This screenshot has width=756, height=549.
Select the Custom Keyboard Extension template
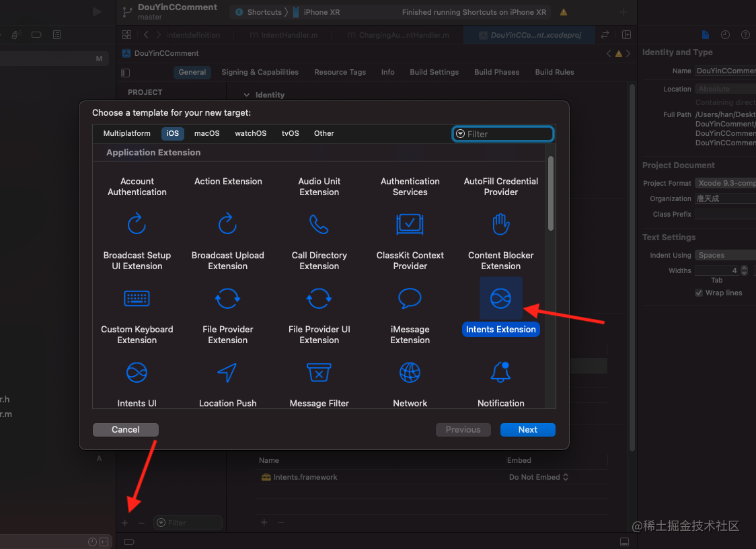137,314
